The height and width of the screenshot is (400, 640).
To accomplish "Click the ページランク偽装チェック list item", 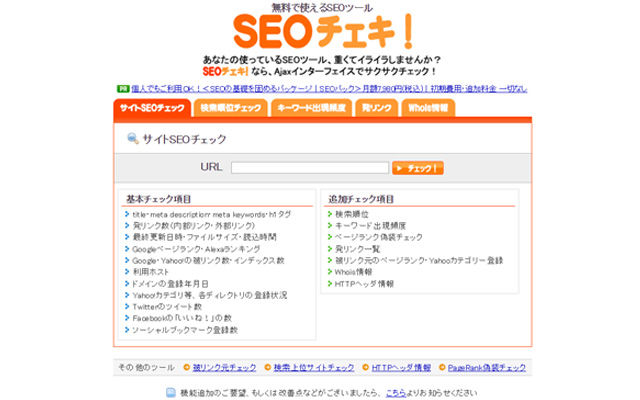I will point(378,237).
